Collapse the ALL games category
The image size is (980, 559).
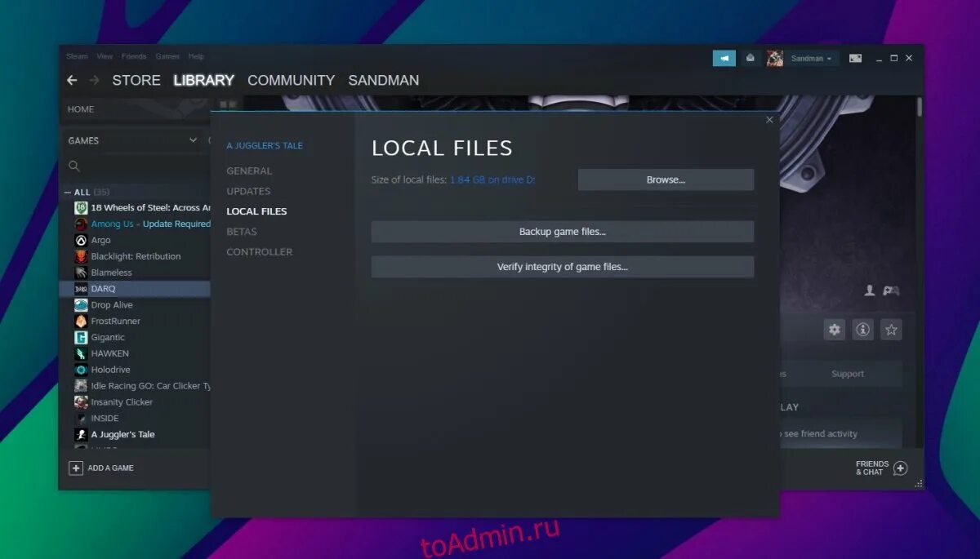coord(69,193)
